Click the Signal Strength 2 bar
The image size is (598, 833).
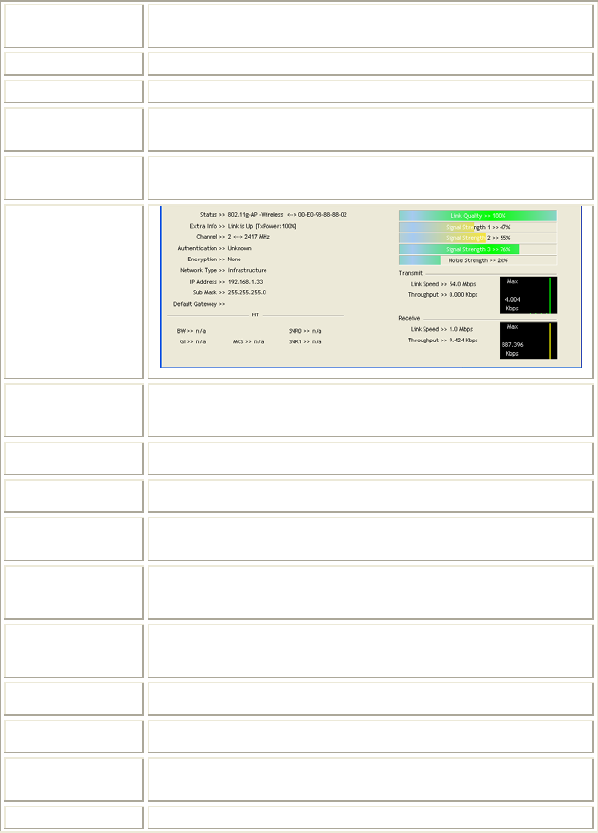click(x=477, y=238)
